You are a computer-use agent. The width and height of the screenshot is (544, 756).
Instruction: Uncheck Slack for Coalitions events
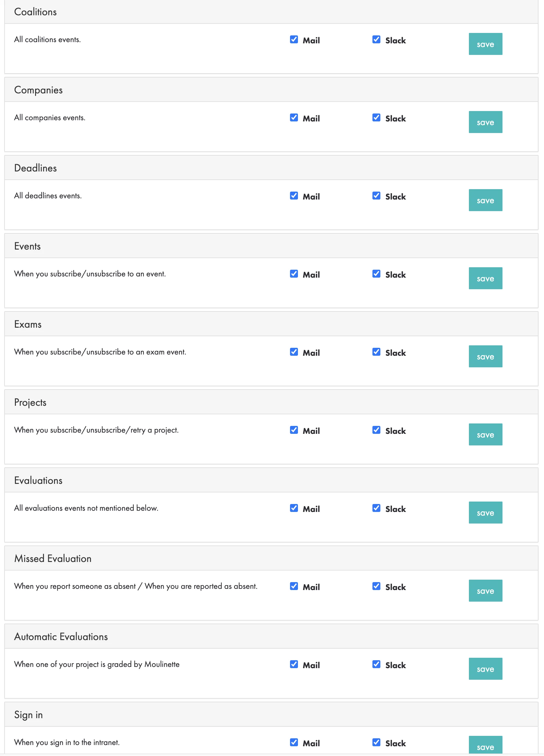click(376, 40)
